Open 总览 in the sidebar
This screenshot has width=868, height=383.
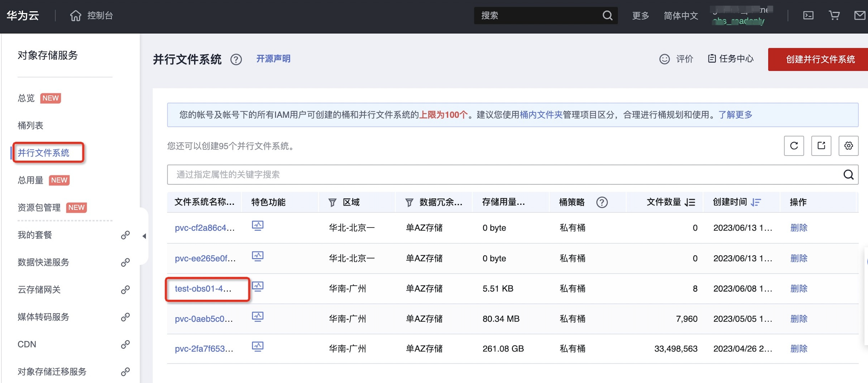click(x=26, y=98)
